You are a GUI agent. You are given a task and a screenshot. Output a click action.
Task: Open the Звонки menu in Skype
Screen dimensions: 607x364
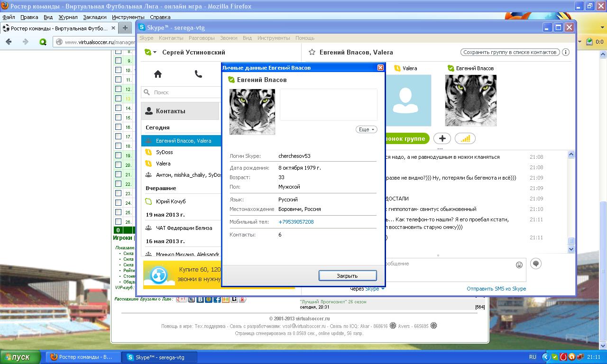coord(229,38)
